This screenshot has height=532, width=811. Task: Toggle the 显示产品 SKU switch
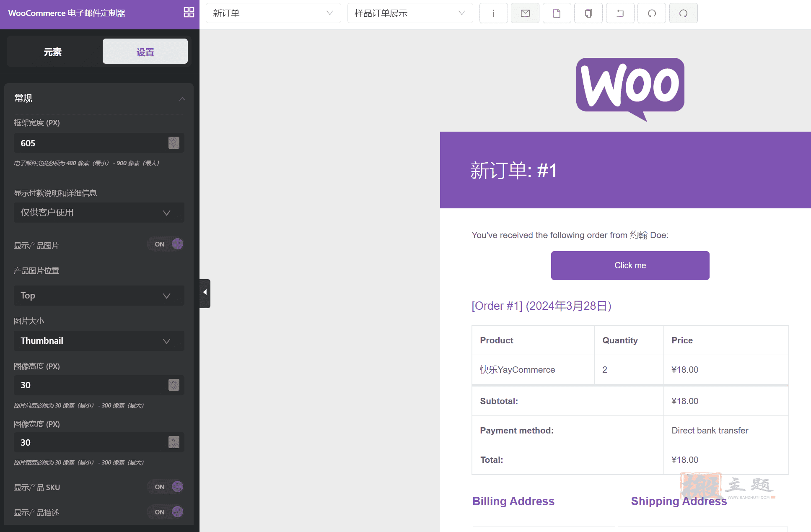[x=166, y=487]
